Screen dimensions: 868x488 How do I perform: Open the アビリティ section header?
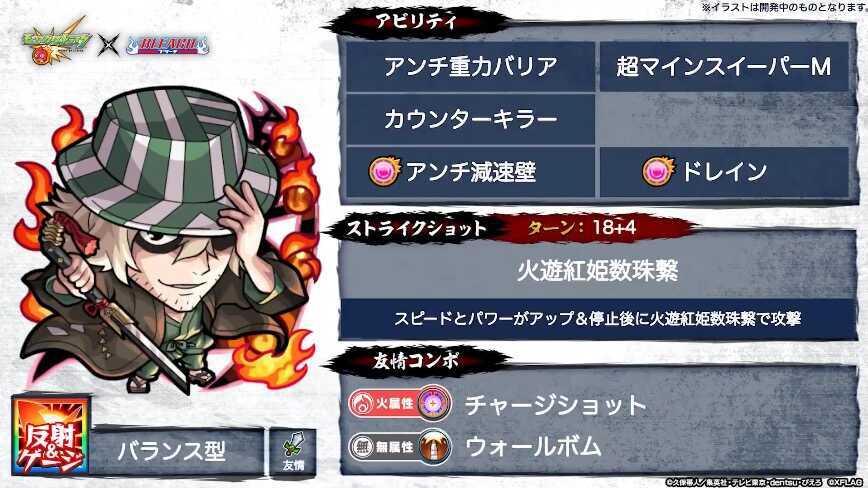click(x=416, y=22)
